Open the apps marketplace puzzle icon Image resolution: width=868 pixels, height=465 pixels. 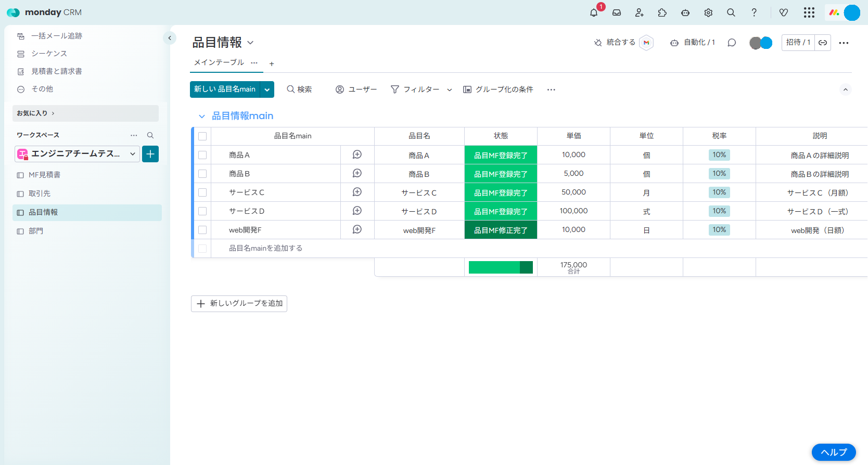[x=662, y=12]
